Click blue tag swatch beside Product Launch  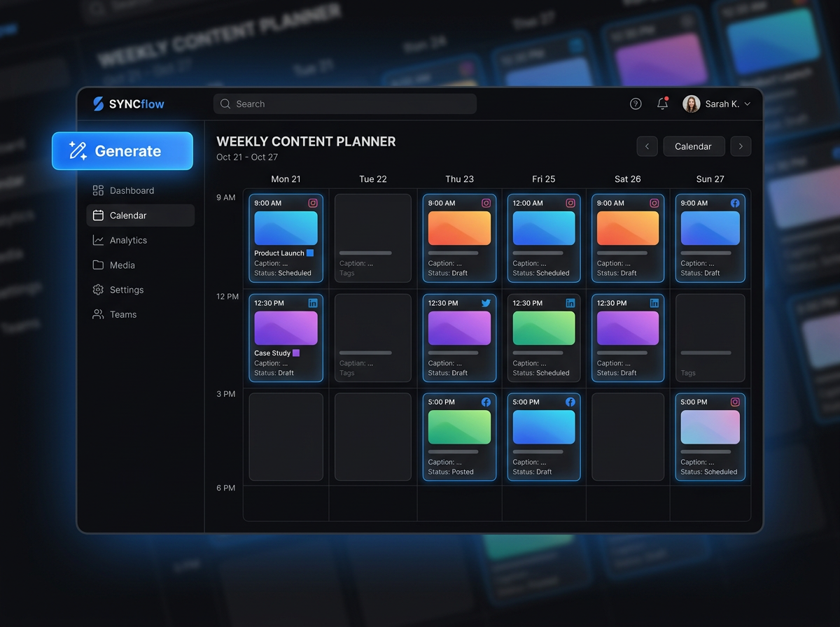310,253
